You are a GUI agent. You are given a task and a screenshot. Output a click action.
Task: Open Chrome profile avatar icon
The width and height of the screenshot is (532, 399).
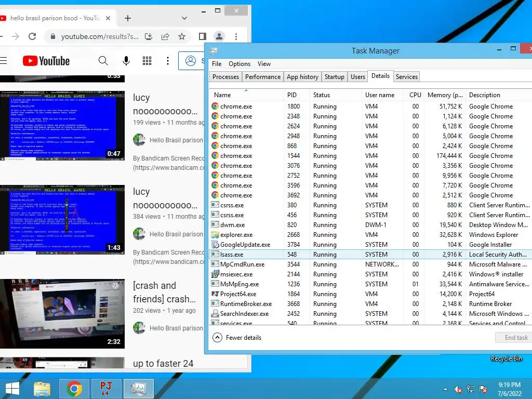[219, 36]
